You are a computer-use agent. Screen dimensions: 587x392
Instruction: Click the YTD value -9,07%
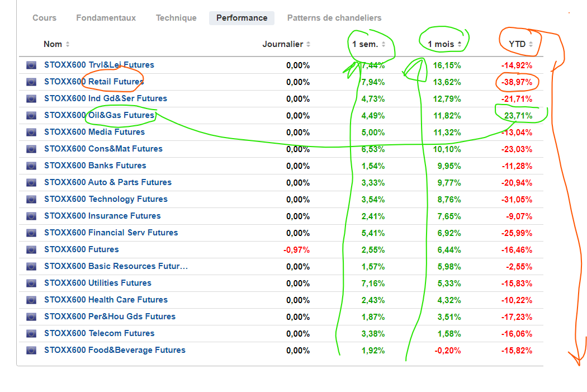pos(519,216)
